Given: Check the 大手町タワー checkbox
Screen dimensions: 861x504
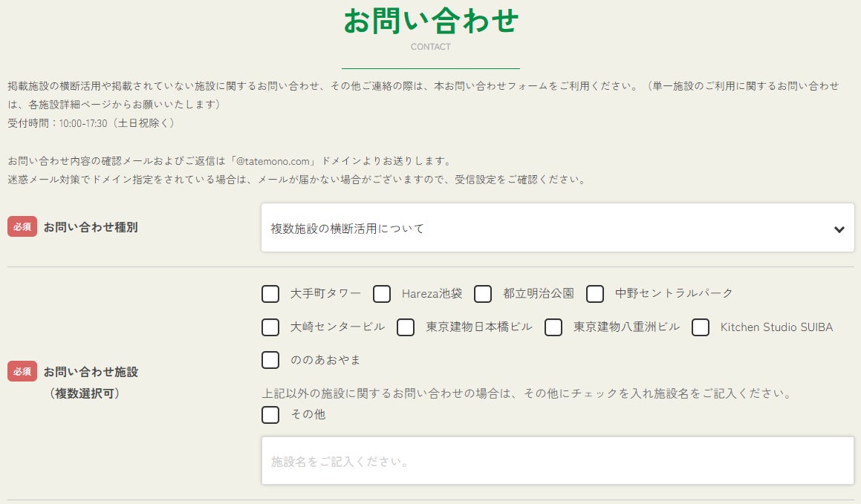Looking at the screenshot, I should 270,294.
